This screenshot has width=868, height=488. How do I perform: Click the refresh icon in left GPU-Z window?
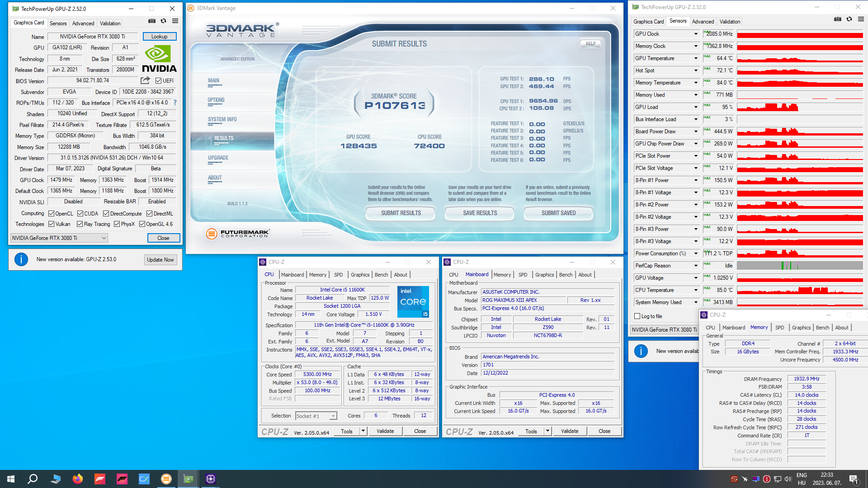click(164, 21)
